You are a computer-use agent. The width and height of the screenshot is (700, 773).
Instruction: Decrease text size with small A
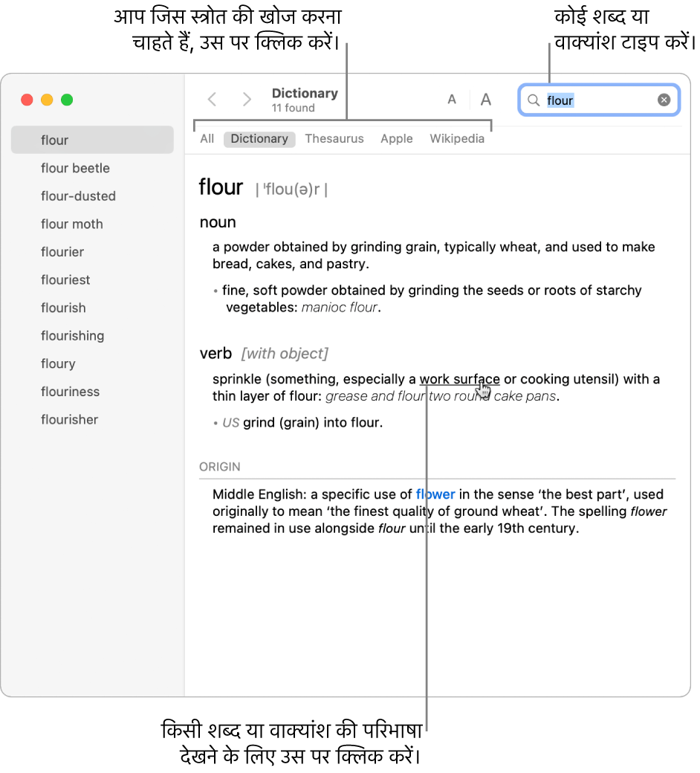click(452, 100)
